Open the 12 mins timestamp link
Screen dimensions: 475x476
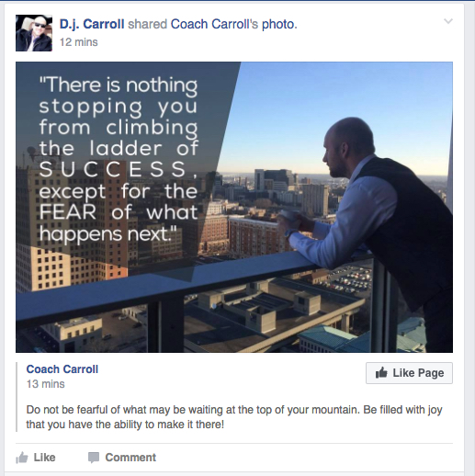(79, 42)
